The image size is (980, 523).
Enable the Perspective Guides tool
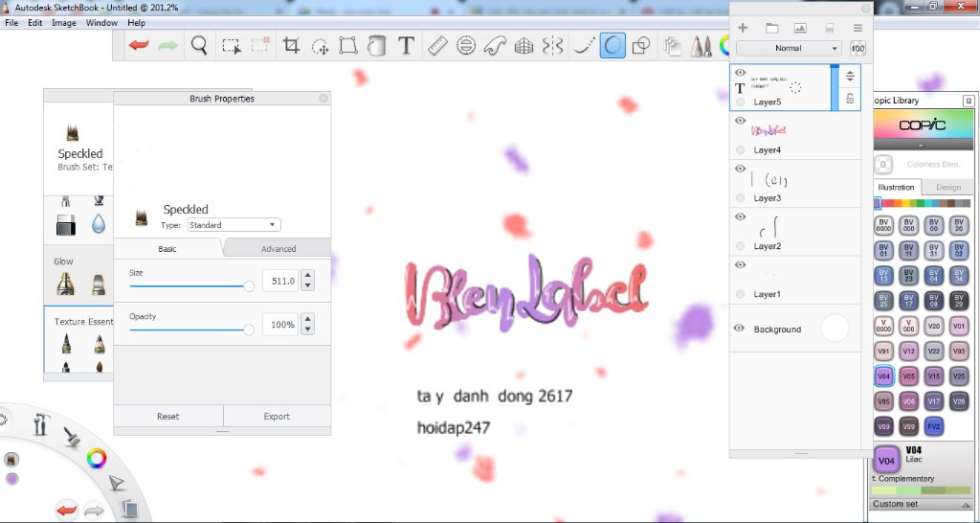pos(523,46)
